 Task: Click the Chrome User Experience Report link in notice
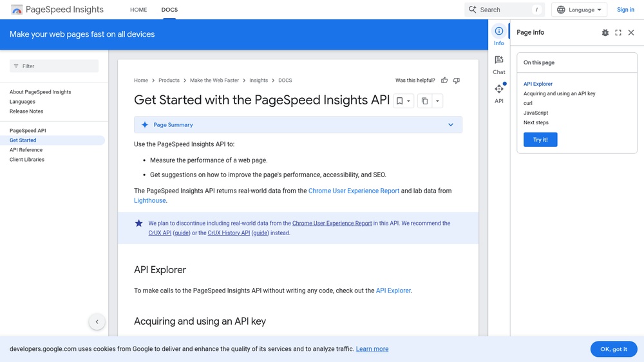tap(332, 223)
